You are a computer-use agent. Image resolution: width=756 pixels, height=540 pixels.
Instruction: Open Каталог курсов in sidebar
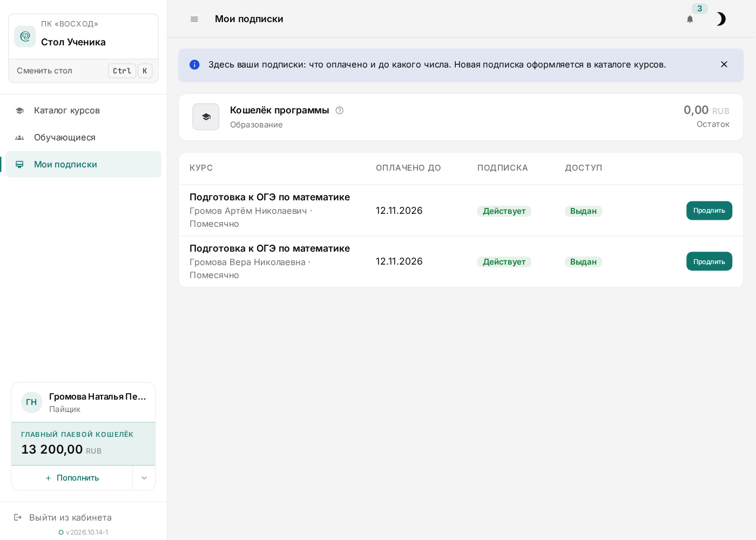pyautogui.click(x=83, y=110)
